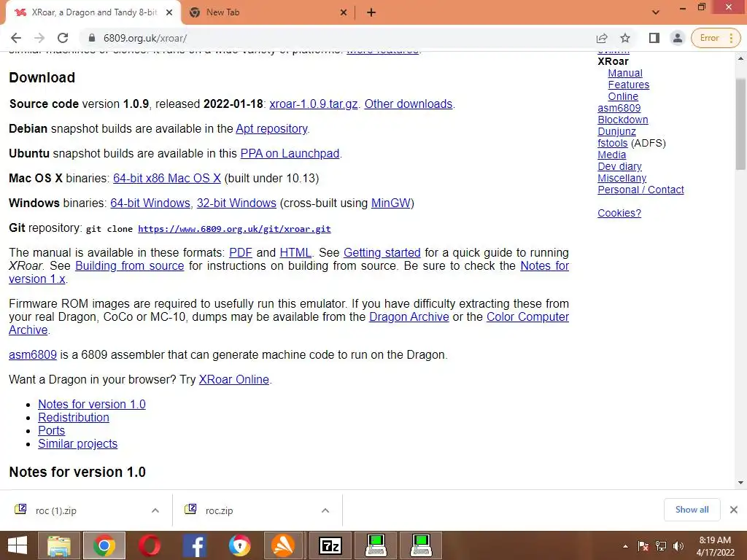The width and height of the screenshot is (747, 560).
Task: Select the XRoar Dragon and Tandy tab
Action: point(93,12)
